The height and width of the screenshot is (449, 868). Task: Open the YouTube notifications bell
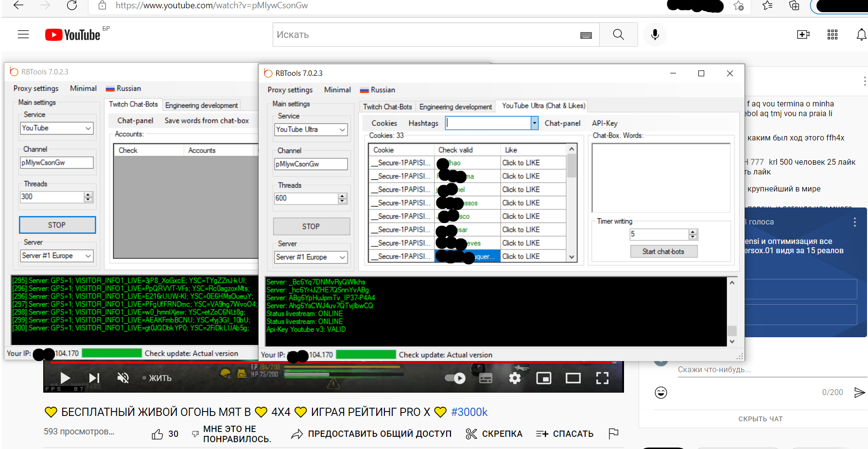tap(861, 35)
